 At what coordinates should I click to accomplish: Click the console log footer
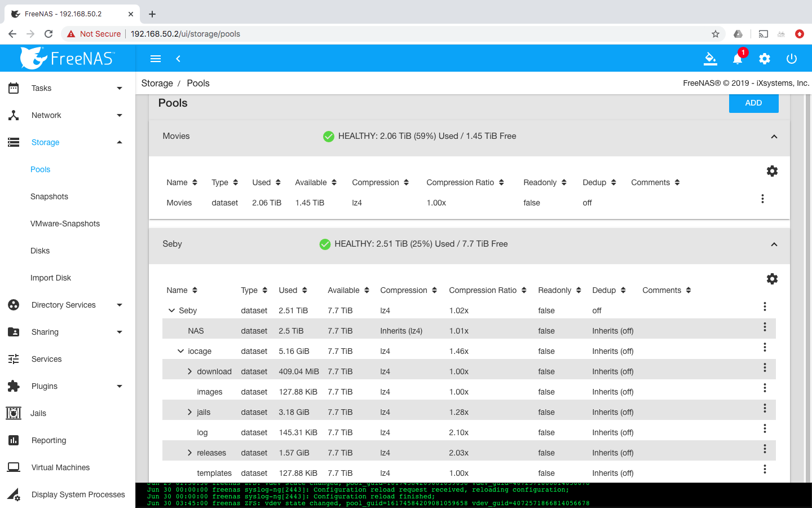click(474, 496)
